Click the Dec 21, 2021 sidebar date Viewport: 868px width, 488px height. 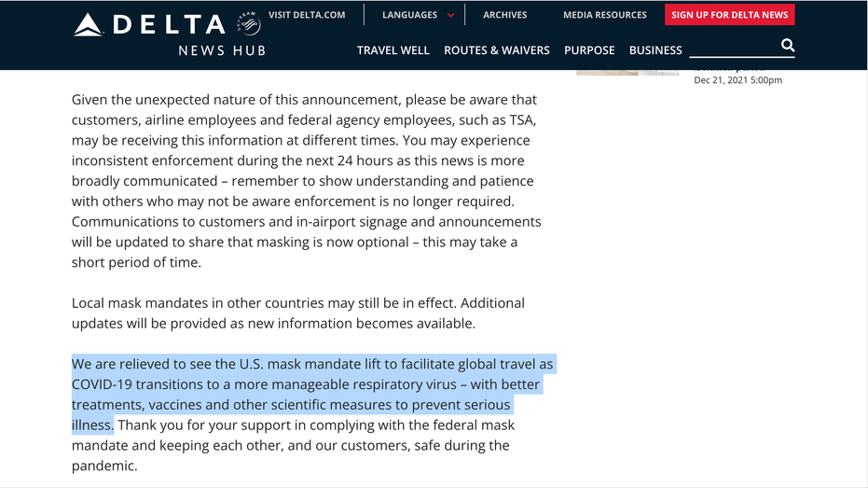coord(737,80)
